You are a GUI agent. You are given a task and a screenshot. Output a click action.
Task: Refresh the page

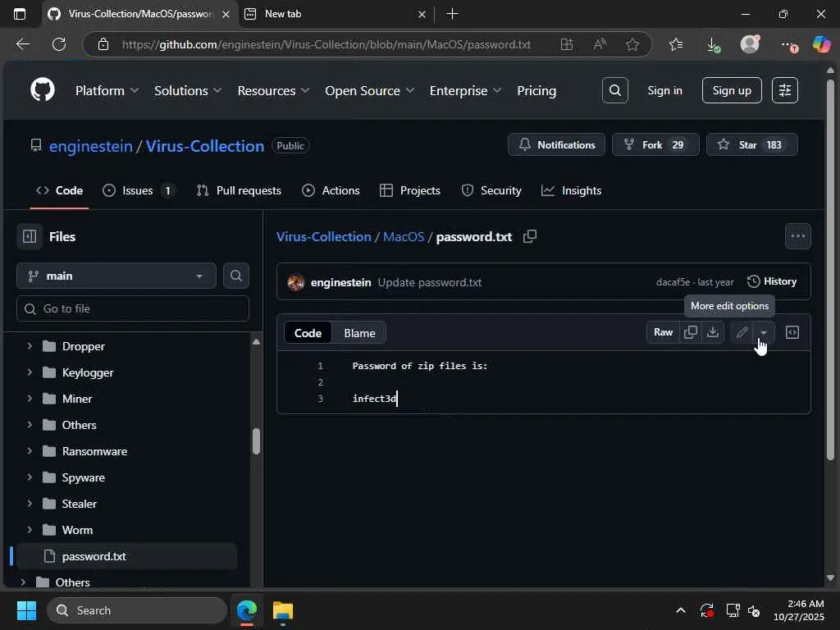tap(59, 44)
